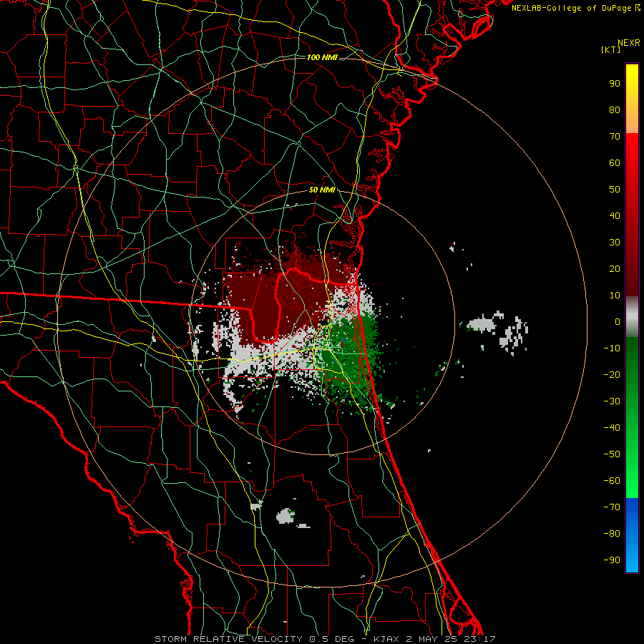Click the 40 value on velocity scale
The image size is (644, 644).
615,216
